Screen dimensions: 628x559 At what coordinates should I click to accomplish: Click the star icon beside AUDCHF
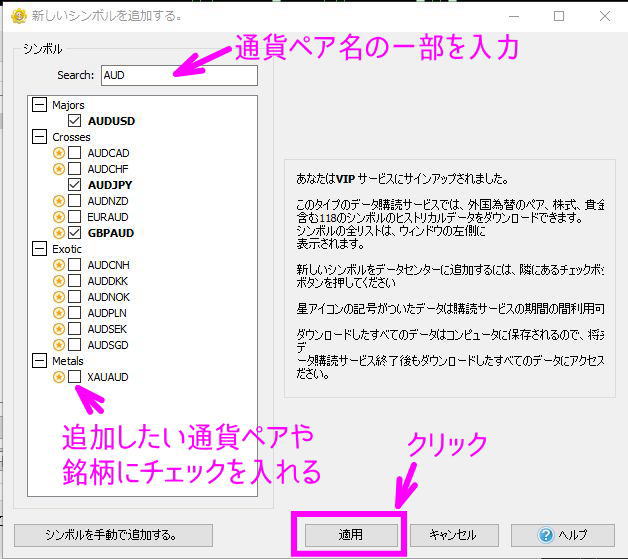59,169
